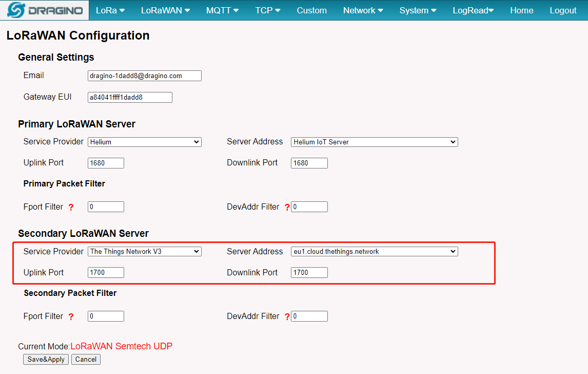Screen dimensions: 588x374
Task: Click the Secondary Packet Filter heading
Action: point(70,293)
